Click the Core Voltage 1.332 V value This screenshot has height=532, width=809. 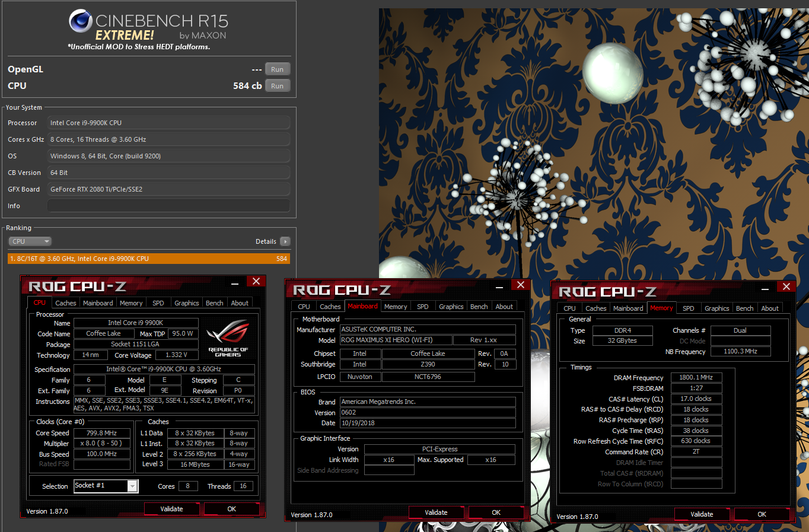177,355
